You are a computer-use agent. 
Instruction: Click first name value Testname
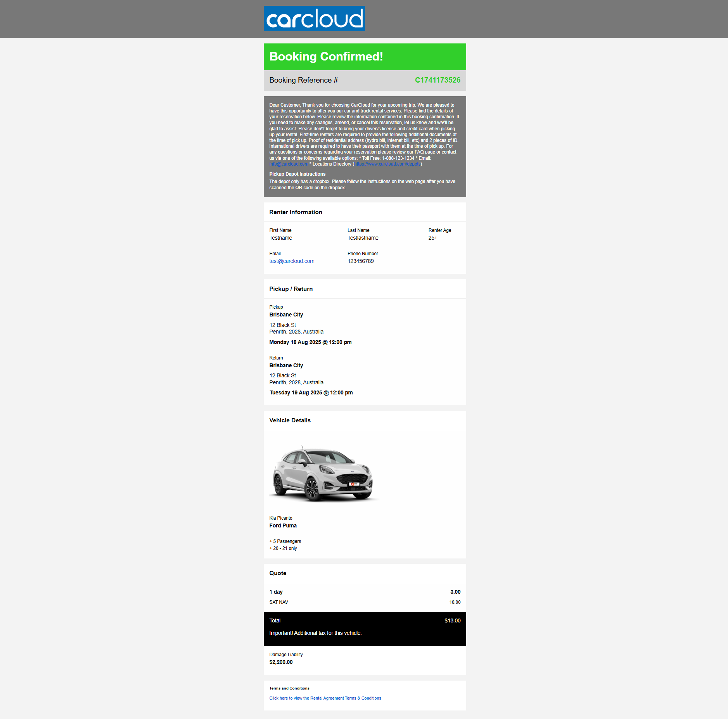click(280, 238)
